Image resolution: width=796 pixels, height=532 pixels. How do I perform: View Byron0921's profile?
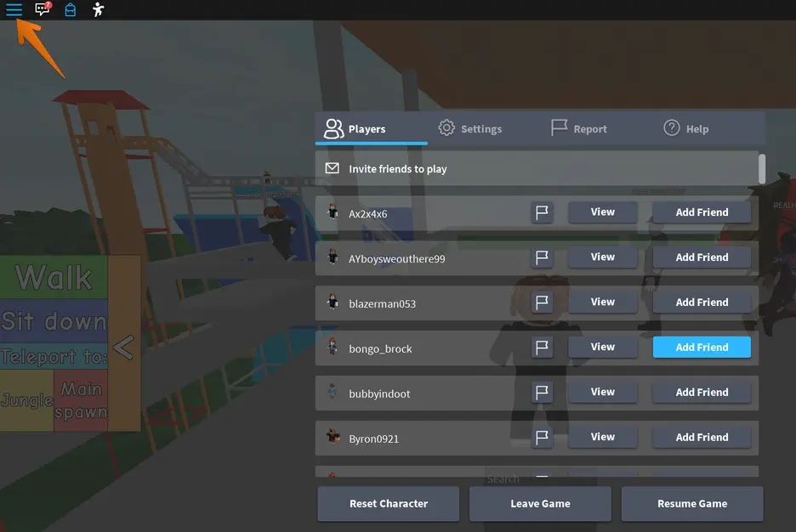pos(603,437)
